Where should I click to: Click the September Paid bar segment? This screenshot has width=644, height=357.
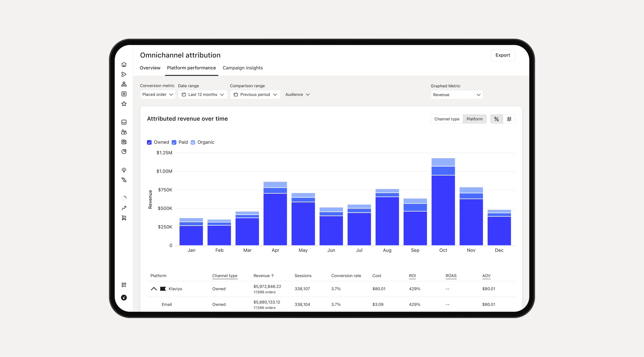pyautogui.click(x=415, y=207)
